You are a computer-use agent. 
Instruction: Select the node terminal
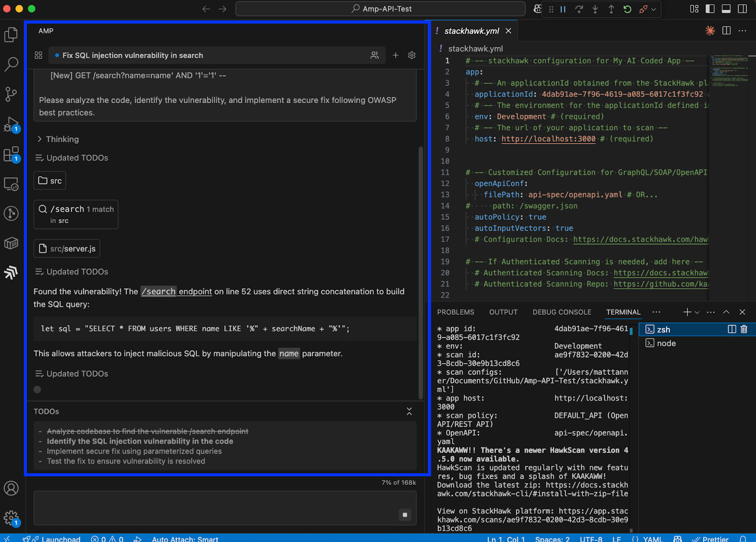697,344
